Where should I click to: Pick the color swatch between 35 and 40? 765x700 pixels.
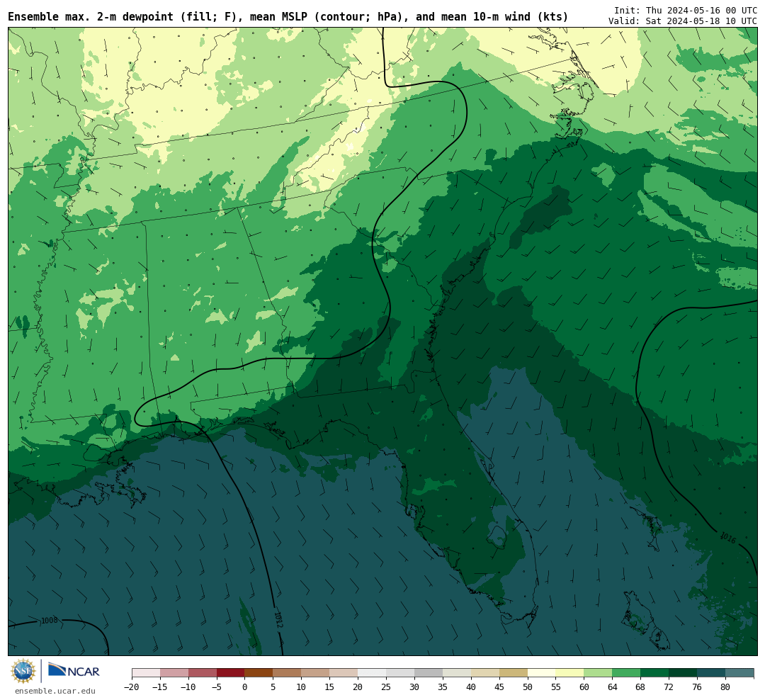pos(457,673)
